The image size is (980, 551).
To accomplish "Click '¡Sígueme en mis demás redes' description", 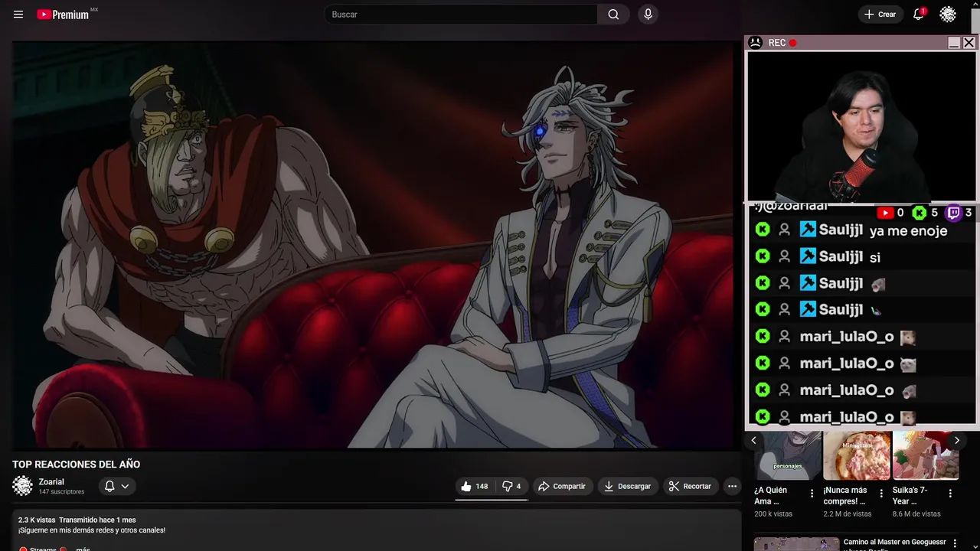I will pos(92,530).
